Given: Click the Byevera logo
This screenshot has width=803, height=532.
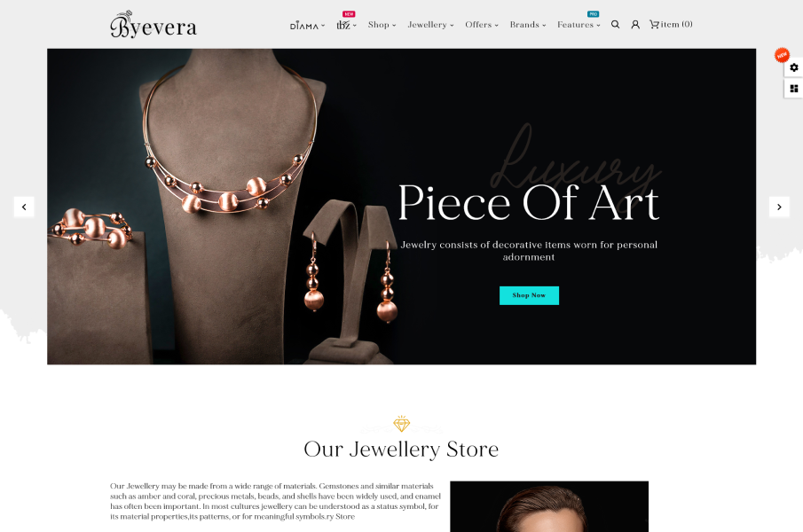Looking at the screenshot, I should click(x=154, y=25).
